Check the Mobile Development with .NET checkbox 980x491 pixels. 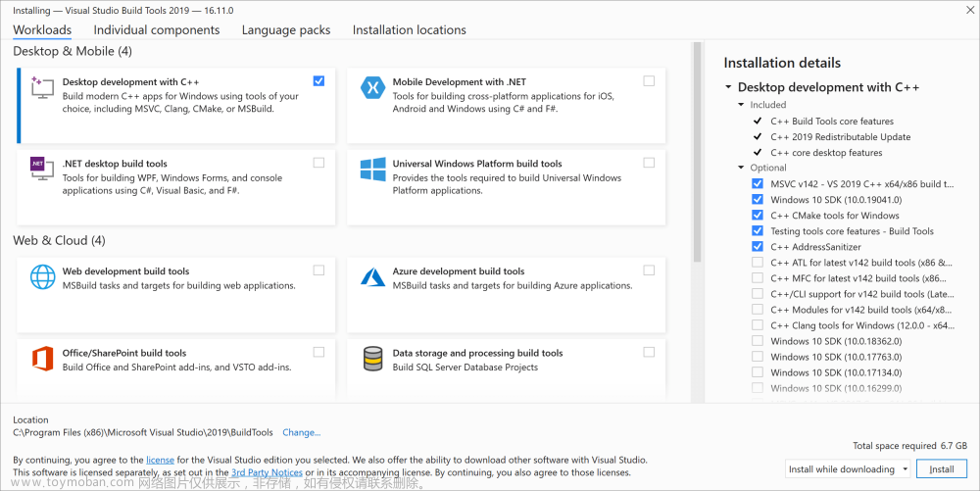649,80
